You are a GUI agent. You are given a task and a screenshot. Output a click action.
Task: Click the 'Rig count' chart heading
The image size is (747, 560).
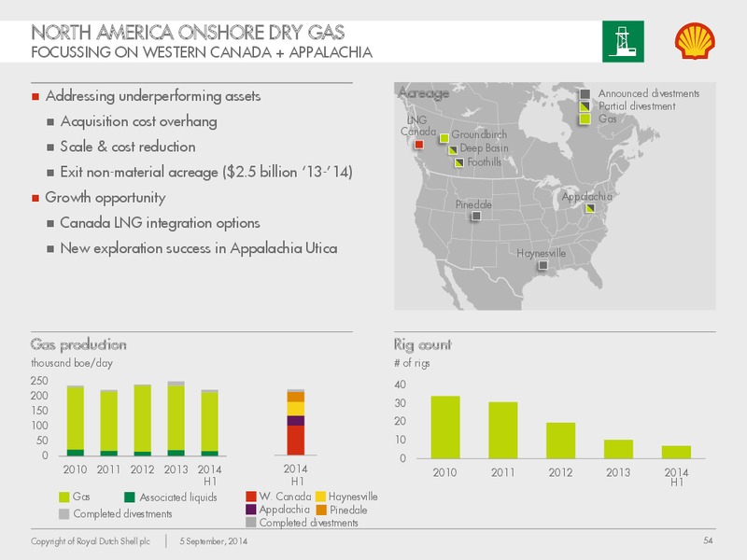(x=423, y=344)
